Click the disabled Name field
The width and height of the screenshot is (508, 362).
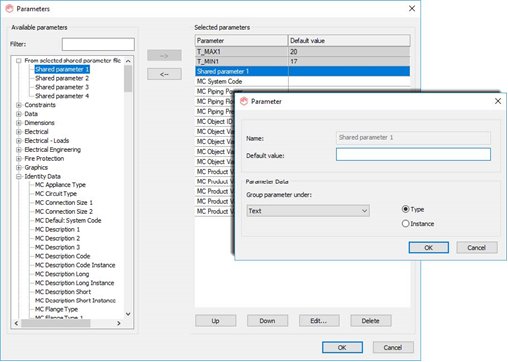click(x=413, y=137)
